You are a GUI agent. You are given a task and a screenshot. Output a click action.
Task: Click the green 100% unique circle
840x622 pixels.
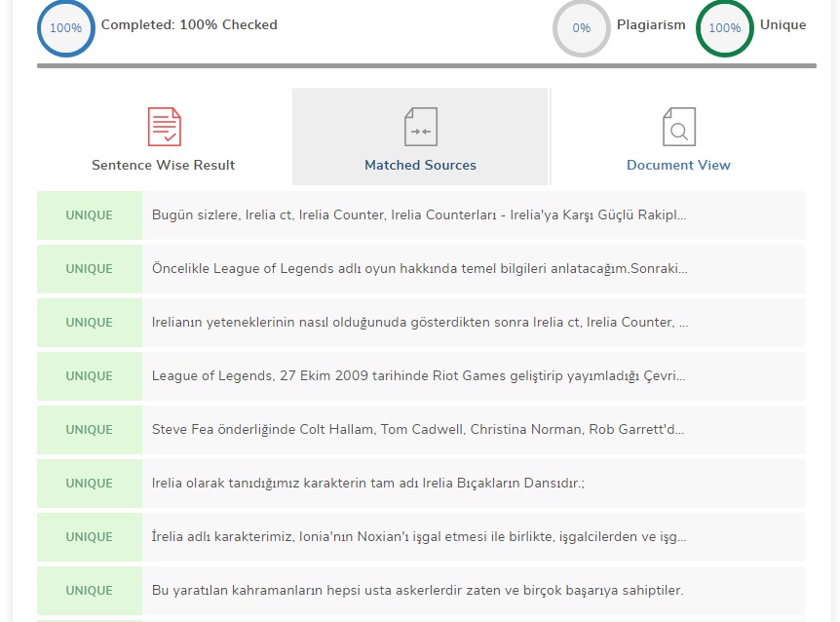pyautogui.click(x=724, y=27)
